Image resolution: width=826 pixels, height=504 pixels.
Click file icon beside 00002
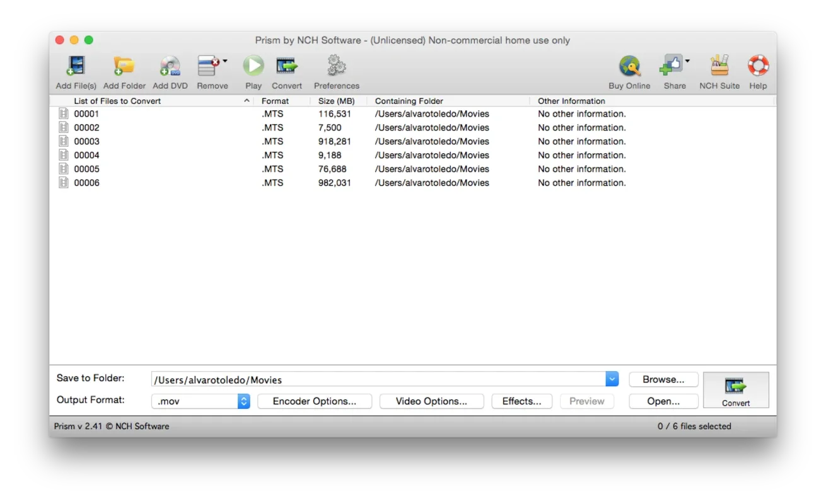tap(63, 128)
